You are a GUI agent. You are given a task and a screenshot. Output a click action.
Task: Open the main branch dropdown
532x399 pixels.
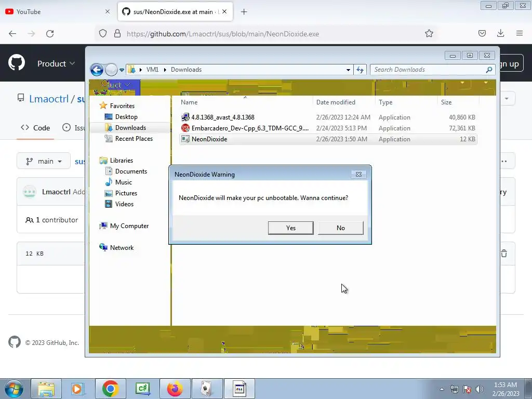[x=44, y=161]
